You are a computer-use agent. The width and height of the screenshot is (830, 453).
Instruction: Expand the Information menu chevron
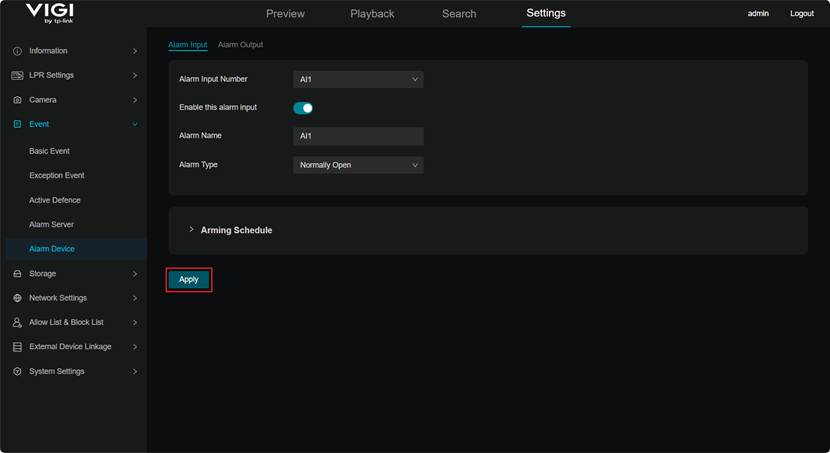pyautogui.click(x=135, y=51)
